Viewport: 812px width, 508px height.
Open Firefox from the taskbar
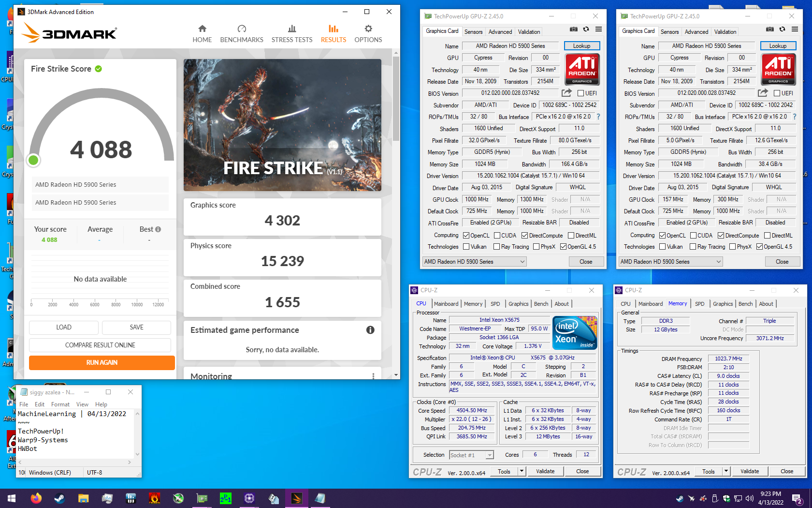pos(36,498)
